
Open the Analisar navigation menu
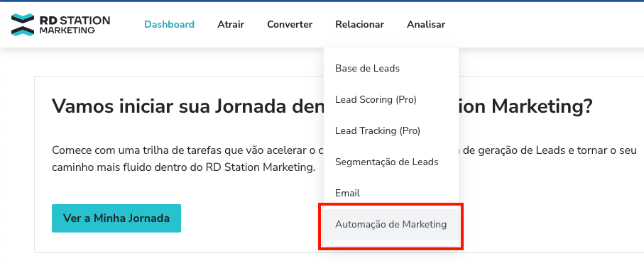click(426, 24)
